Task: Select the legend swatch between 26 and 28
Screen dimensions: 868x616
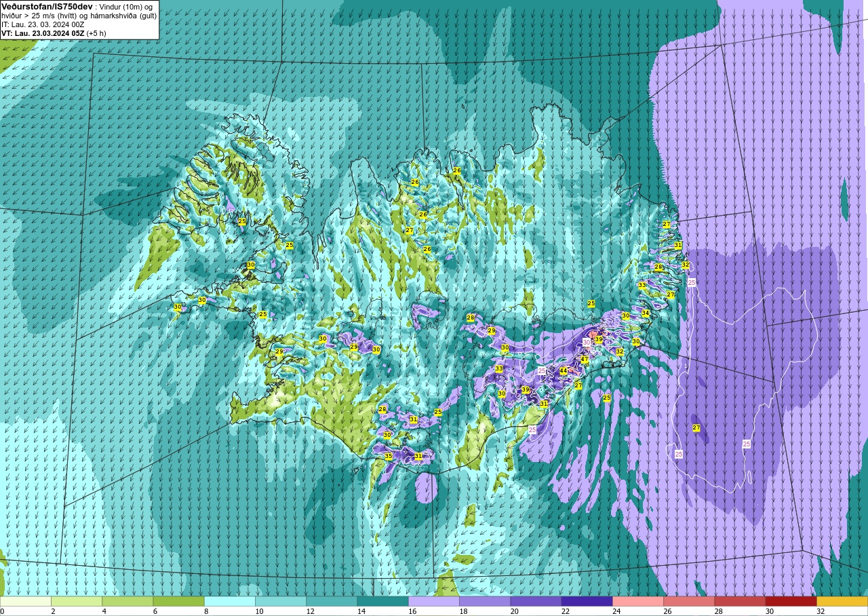Action: pos(689,601)
